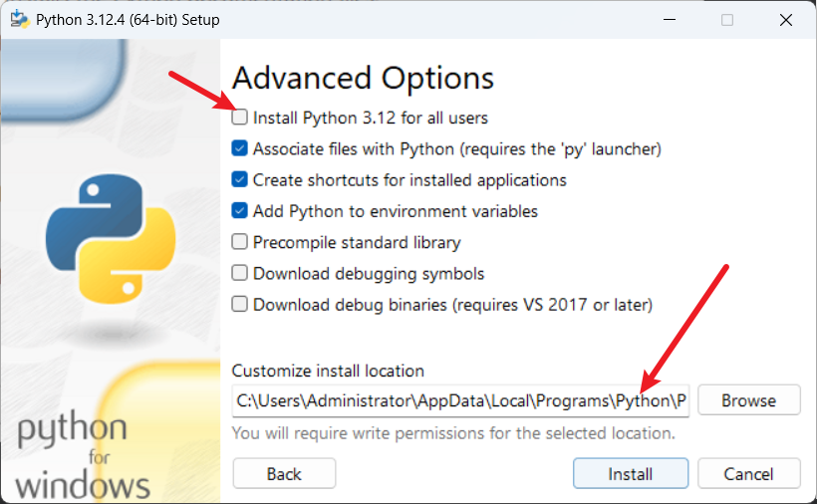This screenshot has width=817, height=504.
Task: Disable Create shortcuts for installed applications
Action: [240, 179]
